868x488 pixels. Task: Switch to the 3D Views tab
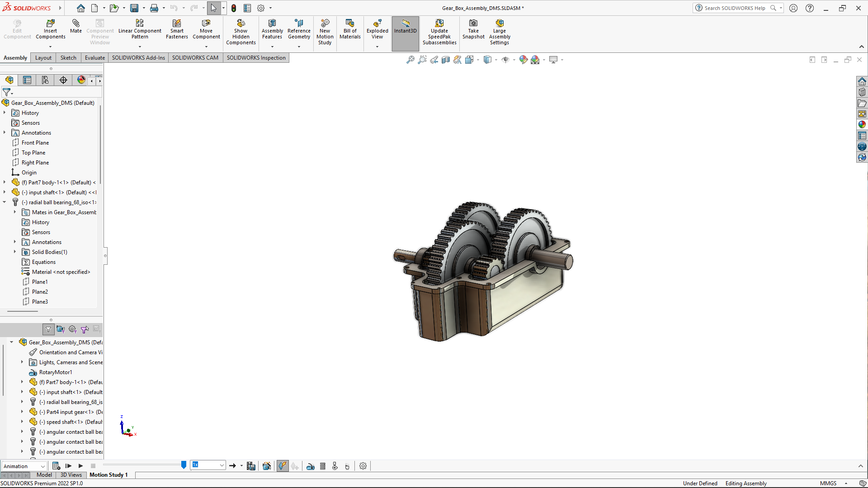tap(71, 475)
